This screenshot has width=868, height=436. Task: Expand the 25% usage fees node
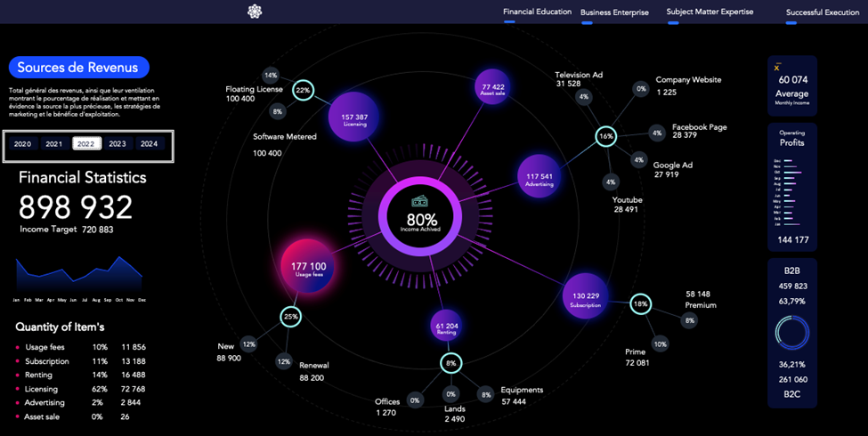click(x=290, y=316)
